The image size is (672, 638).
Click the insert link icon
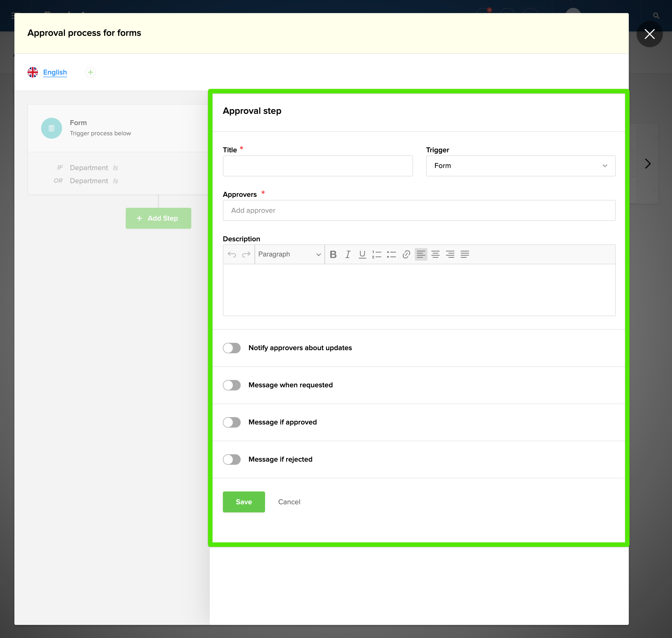click(406, 254)
